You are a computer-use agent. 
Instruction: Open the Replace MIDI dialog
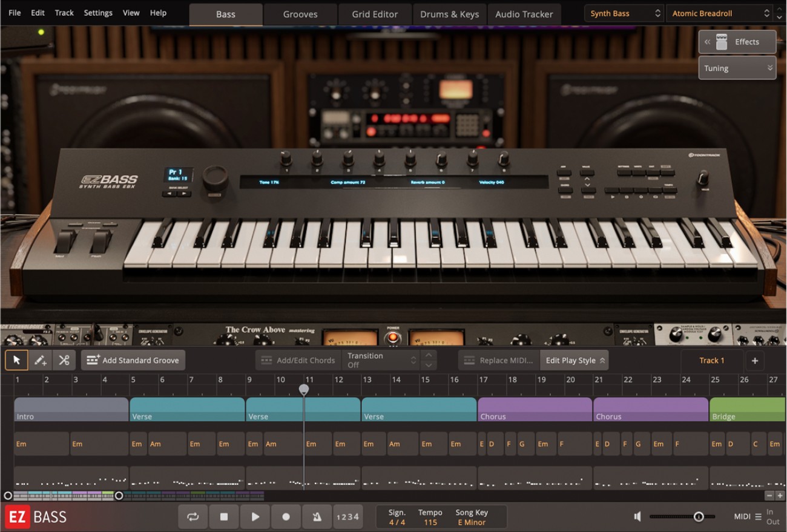(x=498, y=360)
